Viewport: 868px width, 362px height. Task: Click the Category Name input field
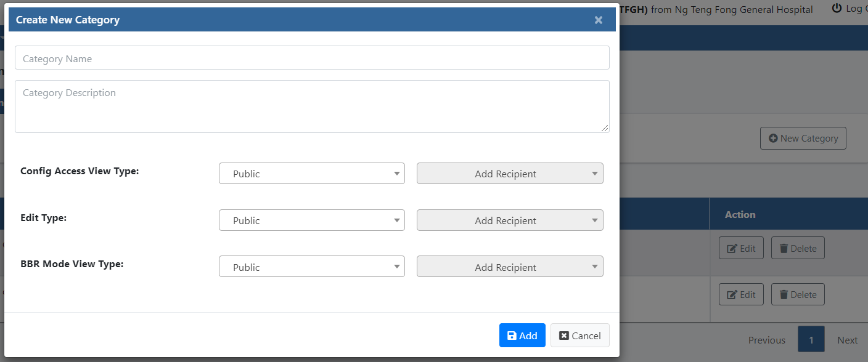click(x=312, y=58)
